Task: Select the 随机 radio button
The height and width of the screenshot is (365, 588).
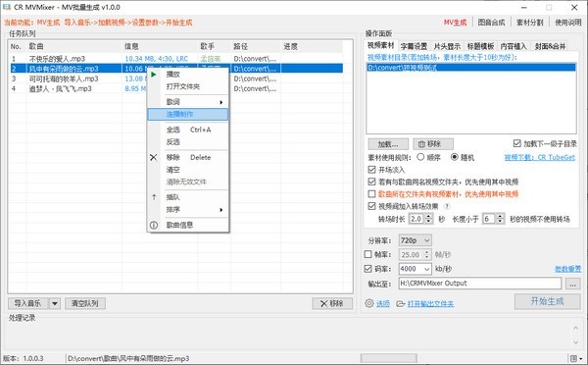Action: [454, 157]
